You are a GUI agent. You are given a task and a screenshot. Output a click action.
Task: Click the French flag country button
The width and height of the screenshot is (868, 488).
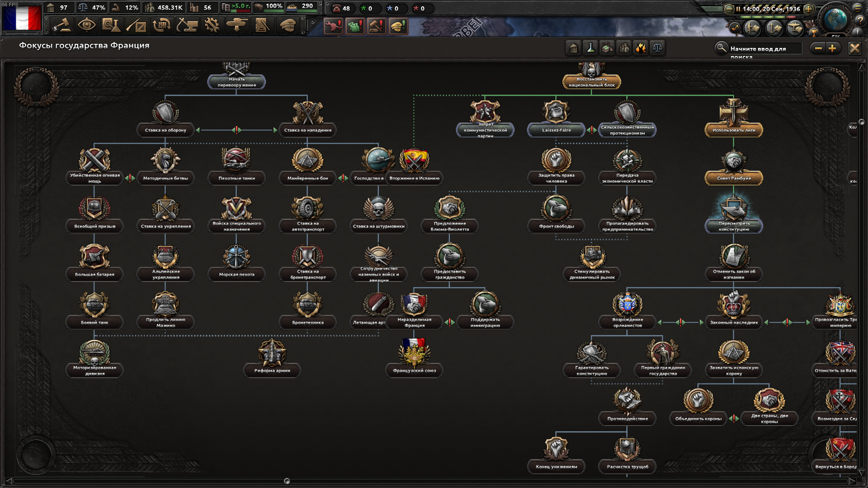point(21,18)
